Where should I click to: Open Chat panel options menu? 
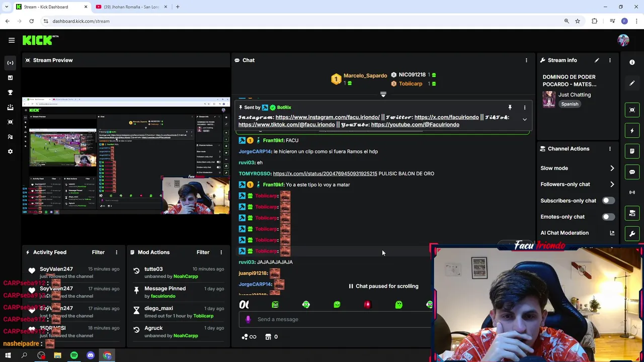coord(526,60)
